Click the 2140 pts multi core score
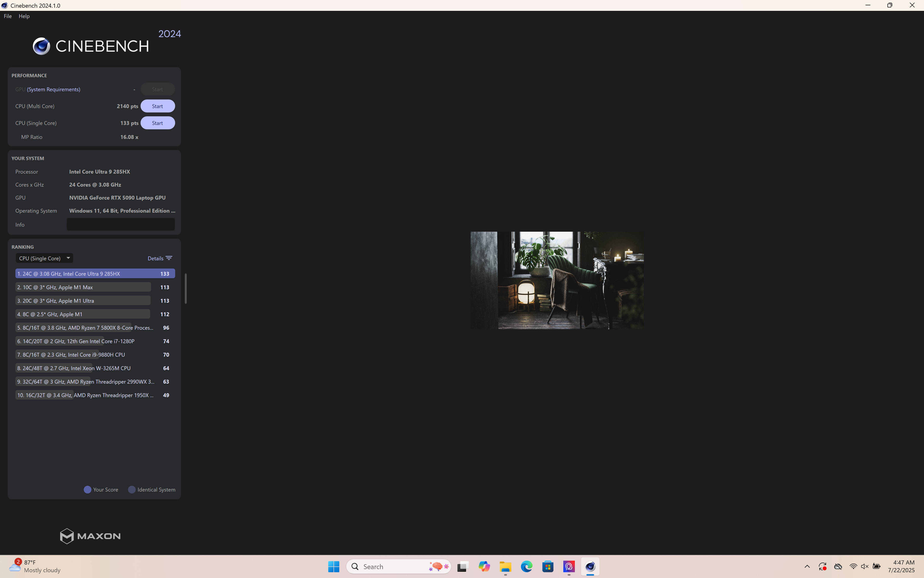 coord(128,106)
